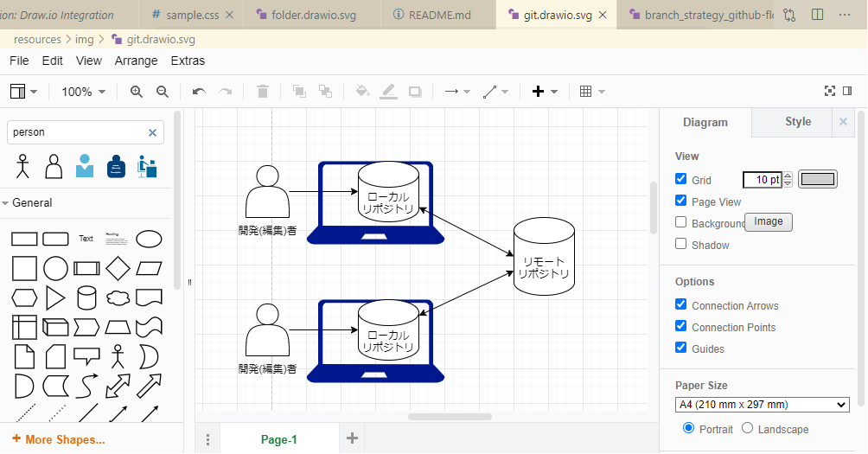
Task: Click the To Back icon
Action: pos(325,92)
